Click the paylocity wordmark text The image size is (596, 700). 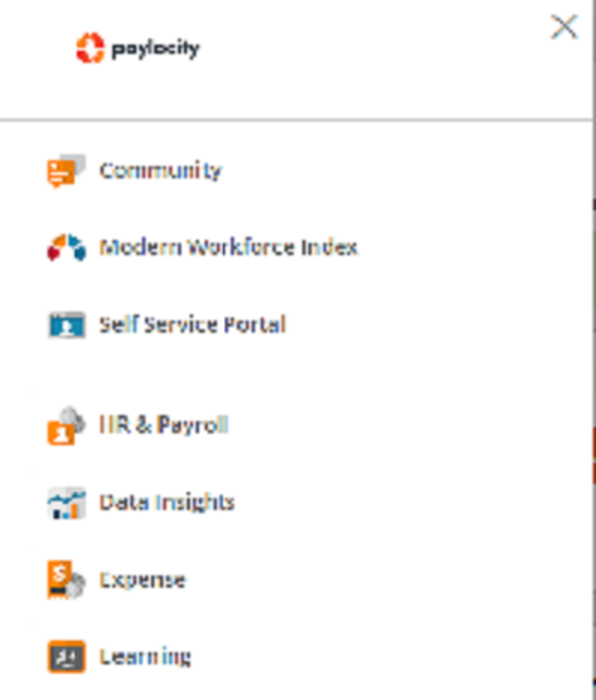155,48
